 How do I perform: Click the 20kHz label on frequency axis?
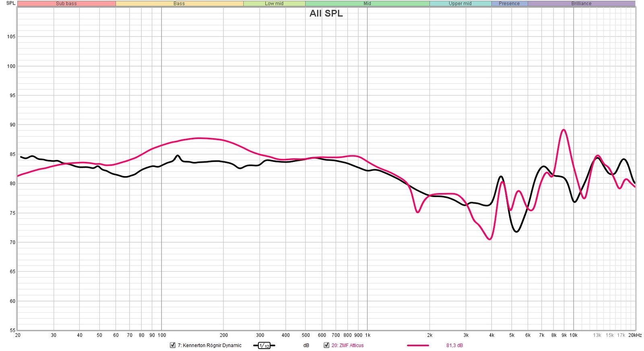click(635, 335)
